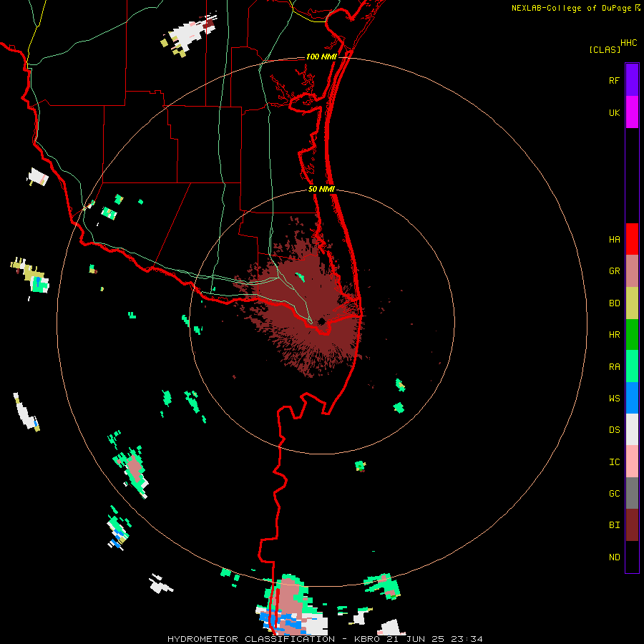The height and width of the screenshot is (644, 644).
Task: Click the IC legend label
Action: coord(614,462)
